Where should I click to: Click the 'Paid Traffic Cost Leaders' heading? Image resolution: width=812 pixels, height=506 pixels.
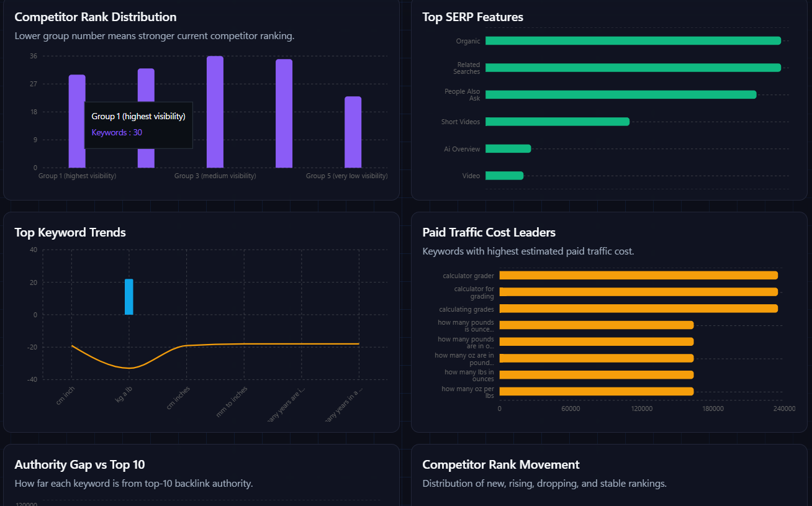pyautogui.click(x=489, y=233)
